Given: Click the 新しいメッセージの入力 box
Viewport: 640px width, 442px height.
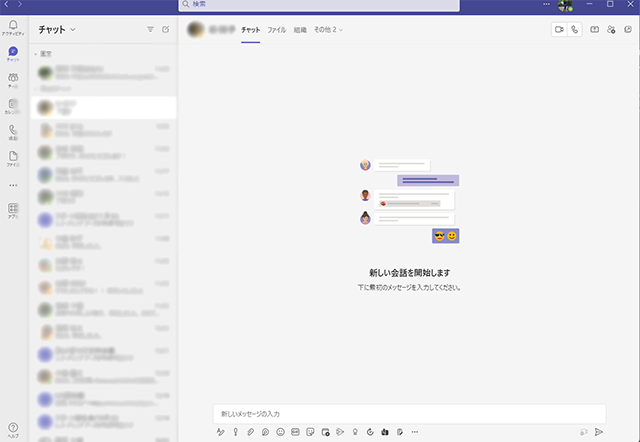Looking at the screenshot, I should 409,414.
